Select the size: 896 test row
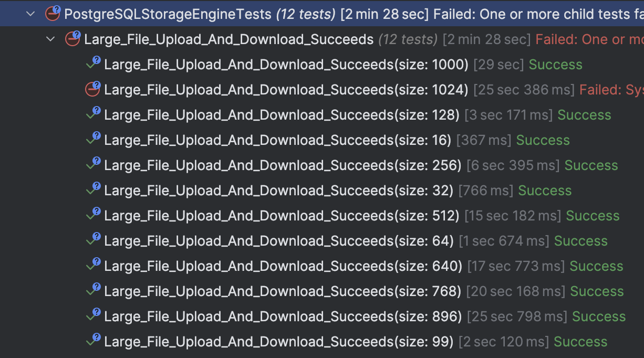 283,317
